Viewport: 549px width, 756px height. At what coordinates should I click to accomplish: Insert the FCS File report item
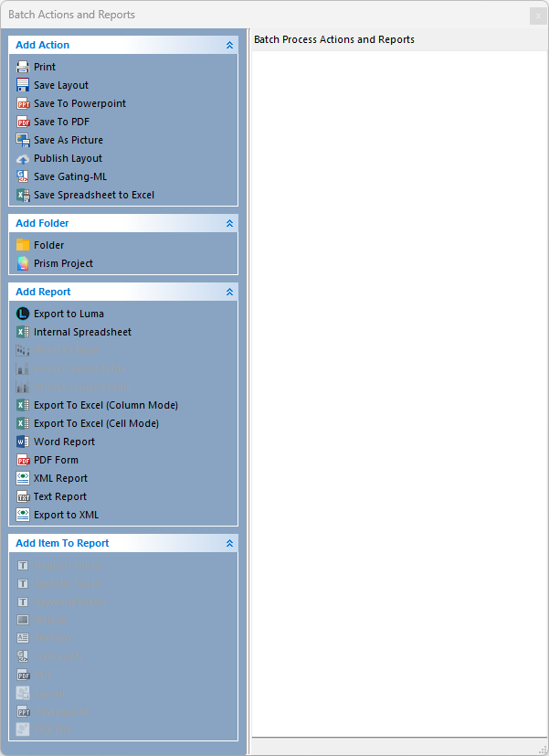point(43,730)
